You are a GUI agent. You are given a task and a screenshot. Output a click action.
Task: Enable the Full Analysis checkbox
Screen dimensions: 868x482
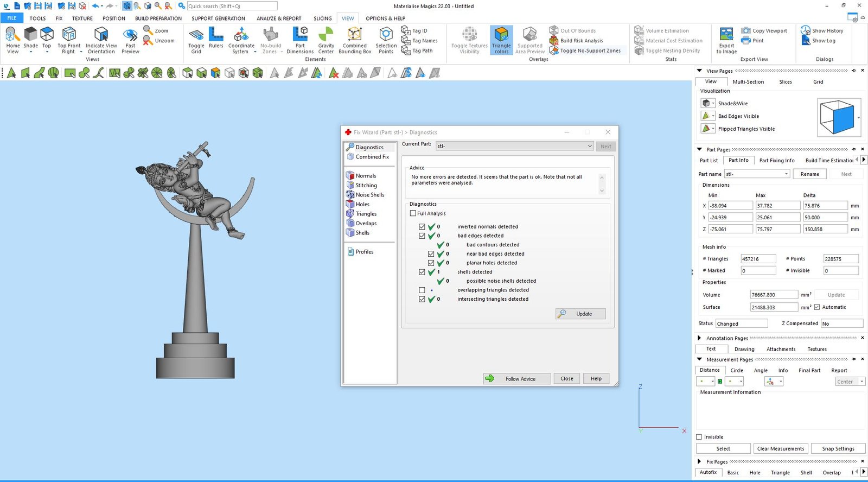413,213
